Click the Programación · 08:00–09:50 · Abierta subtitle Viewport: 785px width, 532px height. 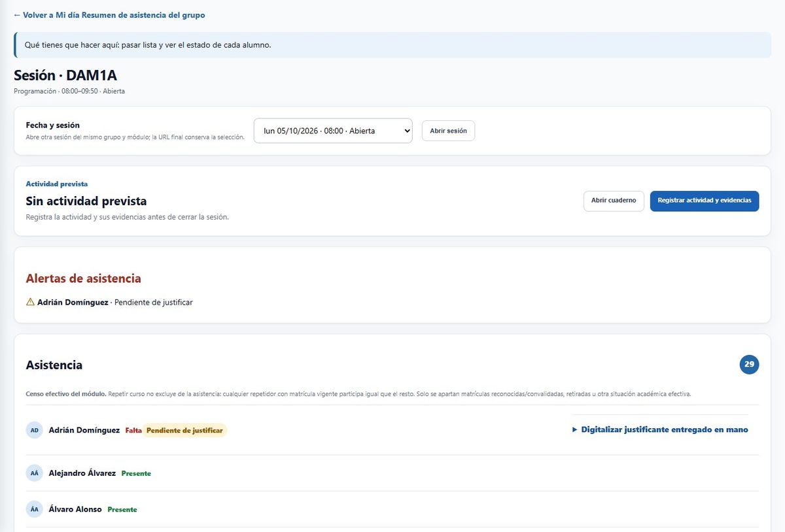pos(69,91)
